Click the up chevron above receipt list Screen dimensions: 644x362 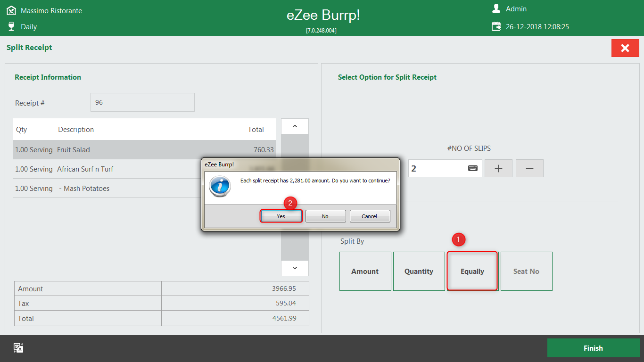coord(295,126)
